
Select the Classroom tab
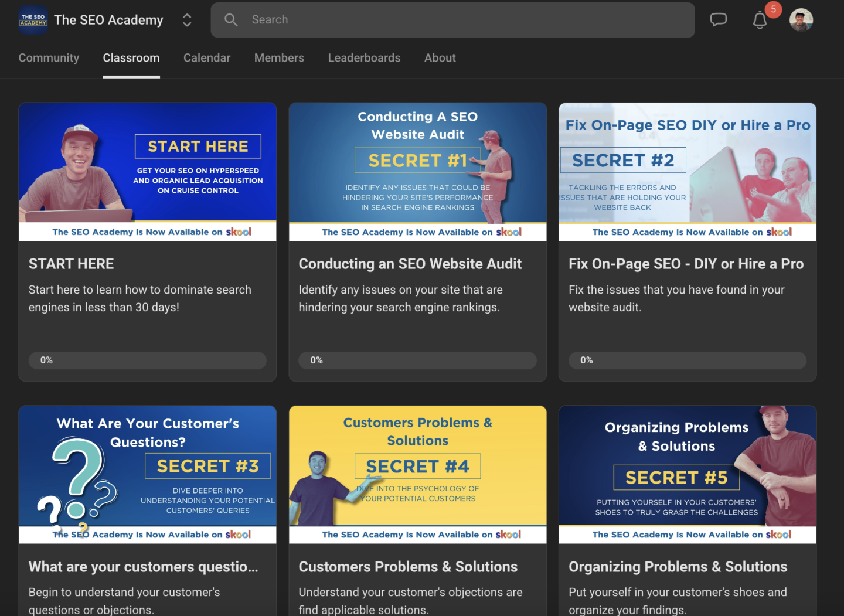131,58
